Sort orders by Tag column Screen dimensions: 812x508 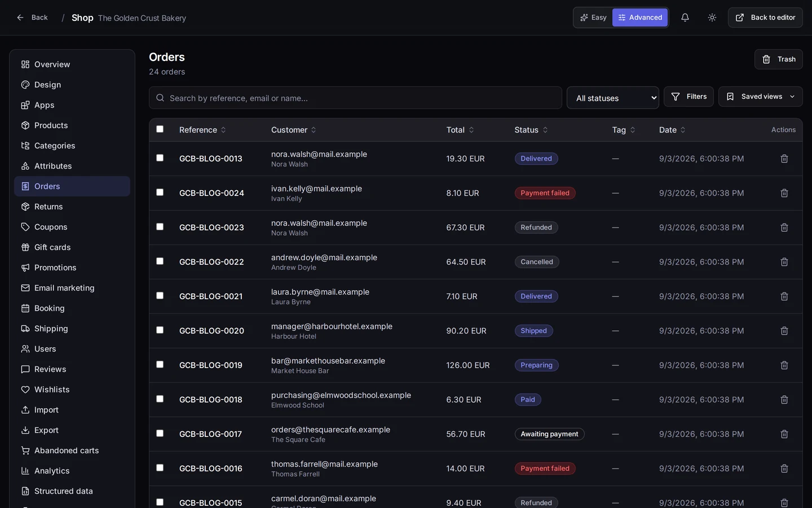[624, 130]
